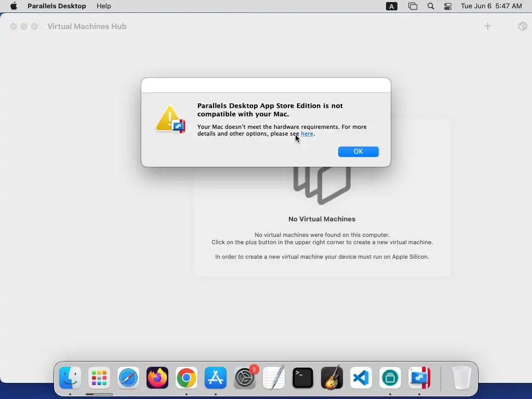
Task: Open the App Store from the Dock
Action: click(216, 378)
